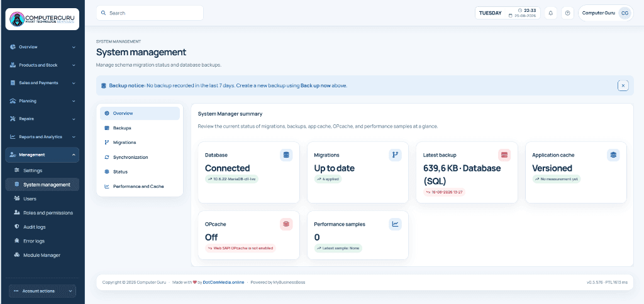The height and width of the screenshot is (304, 644).
Task: Click the Overview pie chart icon in sidebar
Action: pyautogui.click(x=13, y=47)
